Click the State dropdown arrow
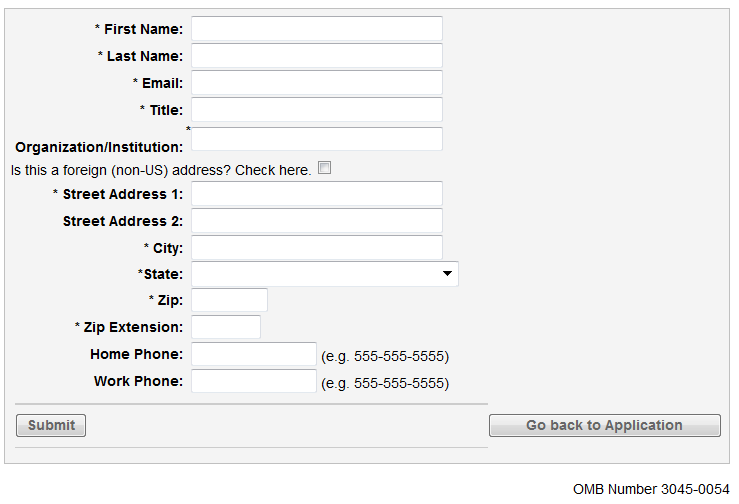The height and width of the screenshot is (504, 739). coord(446,274)
